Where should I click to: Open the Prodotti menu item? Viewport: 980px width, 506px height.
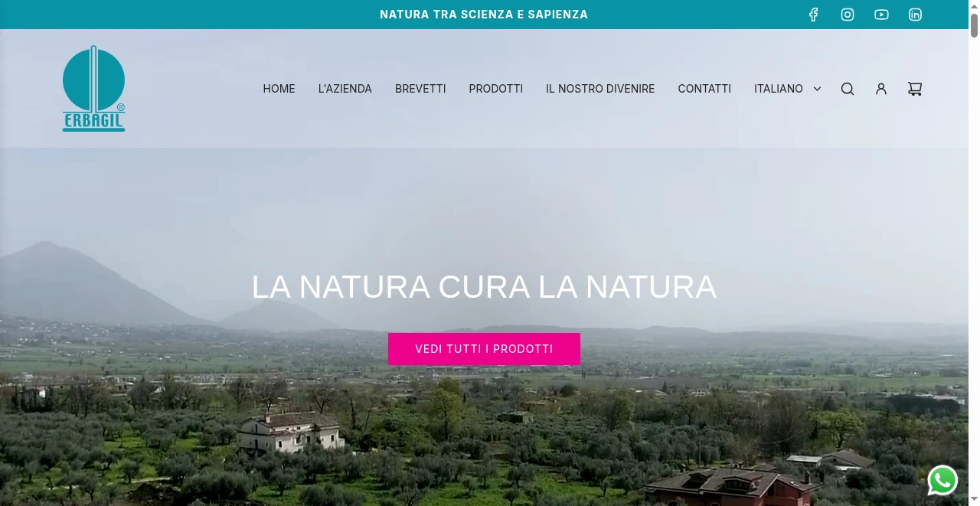click(496, 89)
